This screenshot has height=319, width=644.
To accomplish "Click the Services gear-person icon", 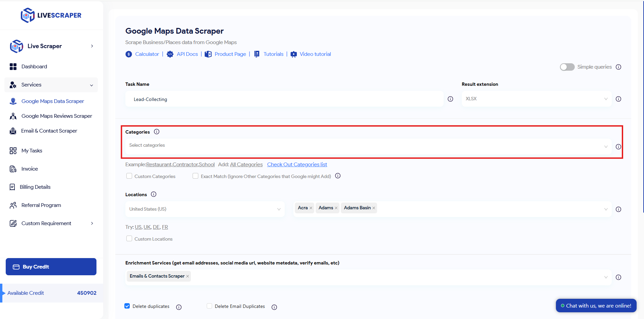I will (x=13, y=85).
